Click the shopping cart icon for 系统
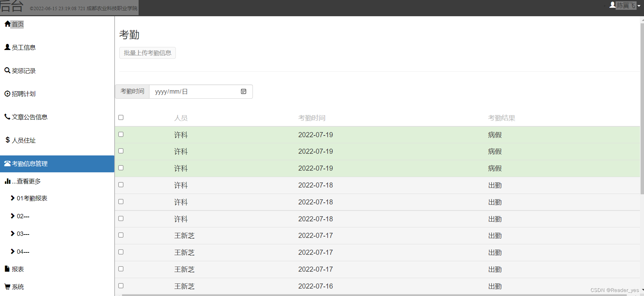Screen dimensions: 644x296 pyautogui.click(x=7, y=287)
